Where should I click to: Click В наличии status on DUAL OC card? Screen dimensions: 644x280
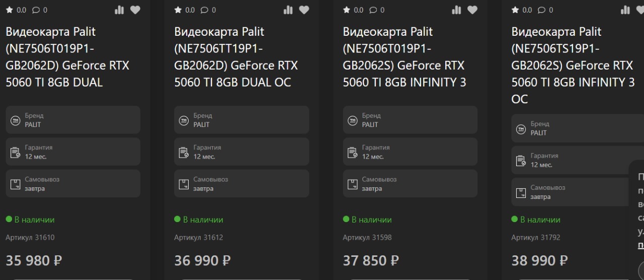(x=199, y=220)
